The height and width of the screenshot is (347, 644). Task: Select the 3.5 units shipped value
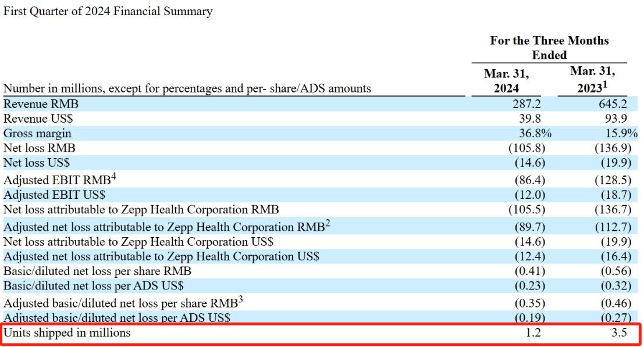pos(619,332)
